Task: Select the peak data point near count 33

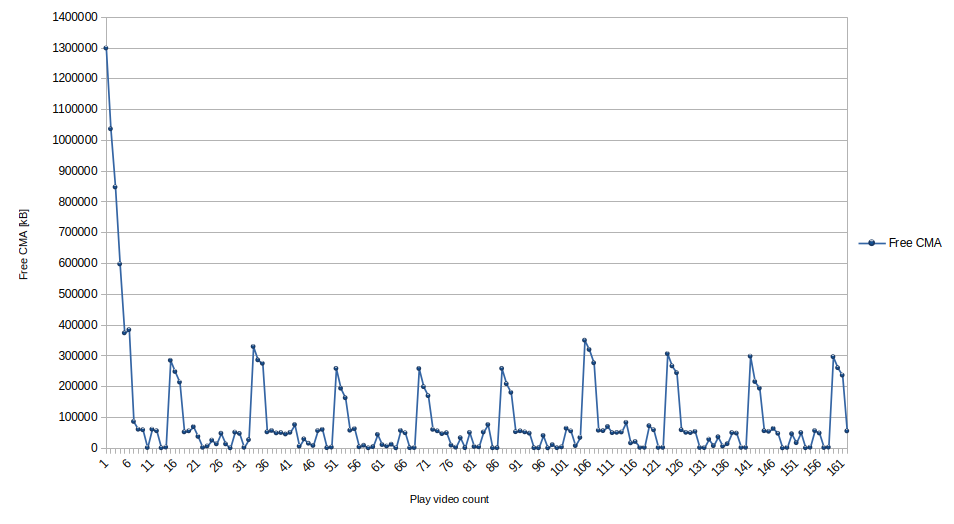Action: (x=253, y=347)
